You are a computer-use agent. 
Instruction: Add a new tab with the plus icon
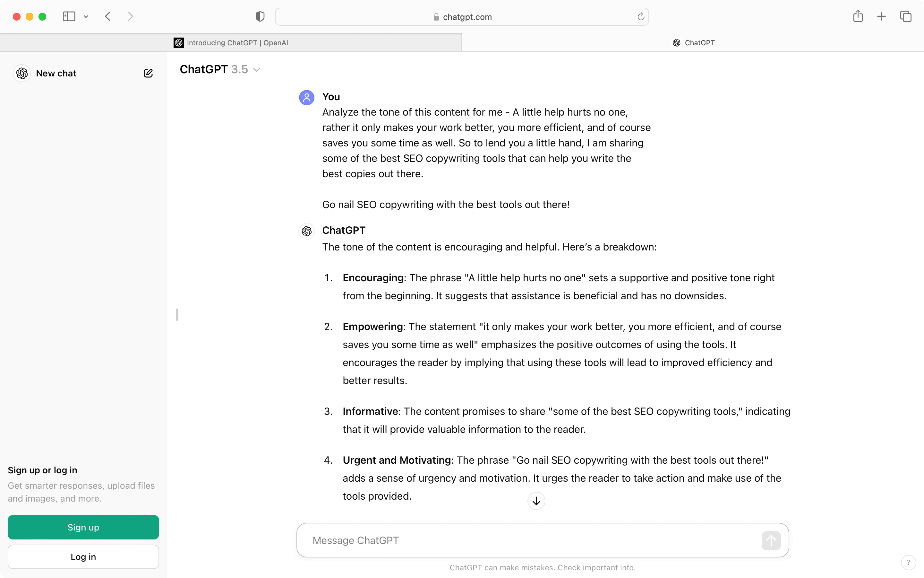point(881,16)
